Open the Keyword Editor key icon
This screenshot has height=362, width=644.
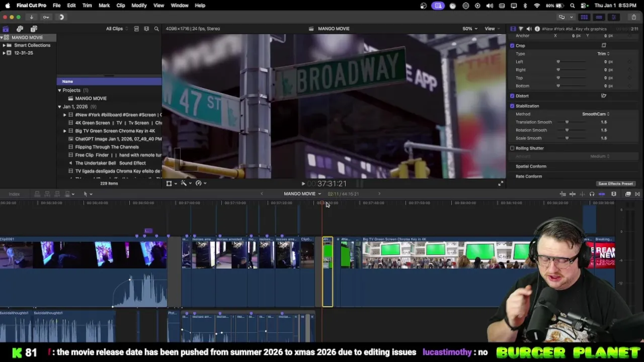point(46,17)
